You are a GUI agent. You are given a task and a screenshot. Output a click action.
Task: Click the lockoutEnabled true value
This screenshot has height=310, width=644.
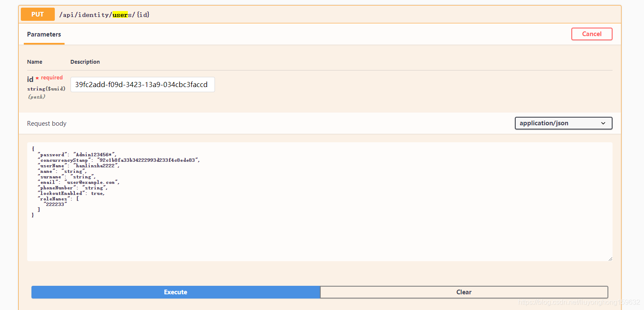pos(97,193)
